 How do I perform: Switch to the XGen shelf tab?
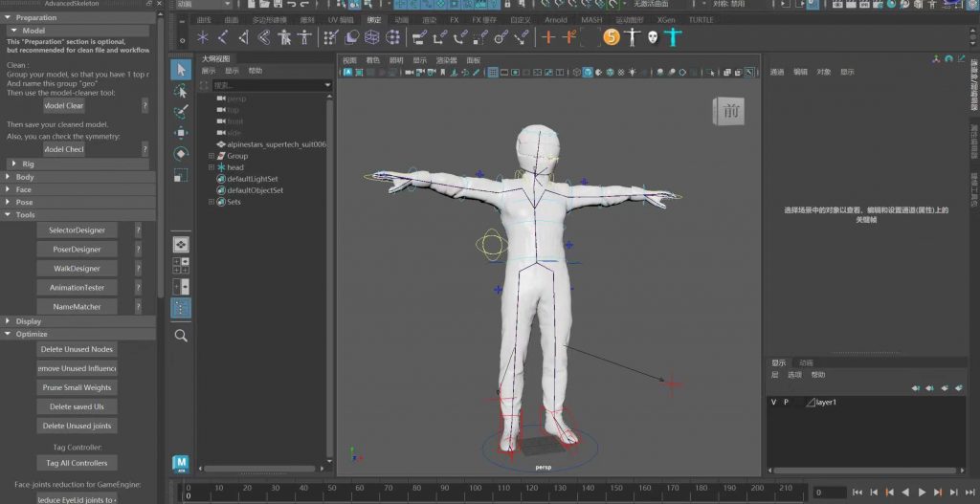click(666, 20)
